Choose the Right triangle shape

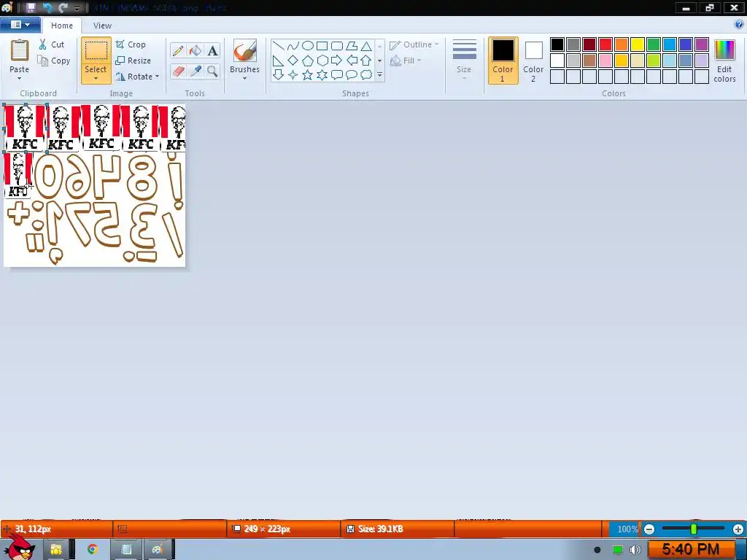pyautogui.click(x=279, y=61)
